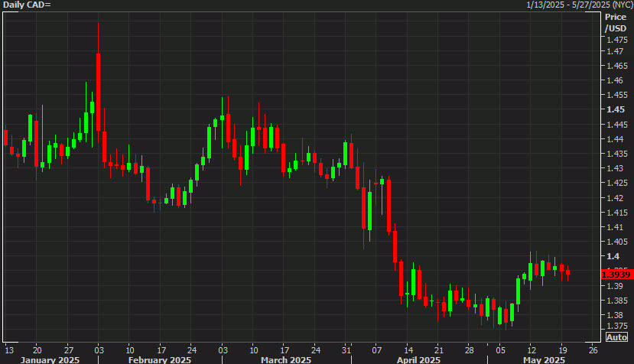Screen dimensions: 634x364
Task: Click the 1.465 price axis label
Action: 617,66
